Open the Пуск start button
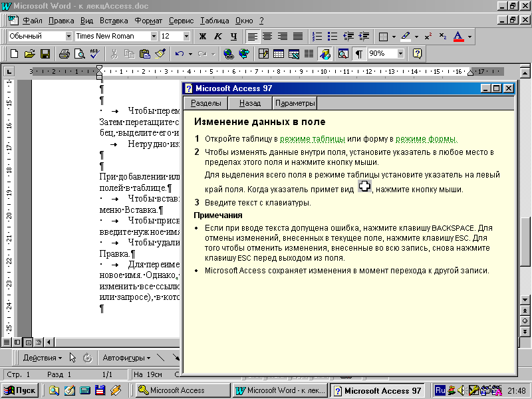The image size is (532, 399). pos(20,390)
